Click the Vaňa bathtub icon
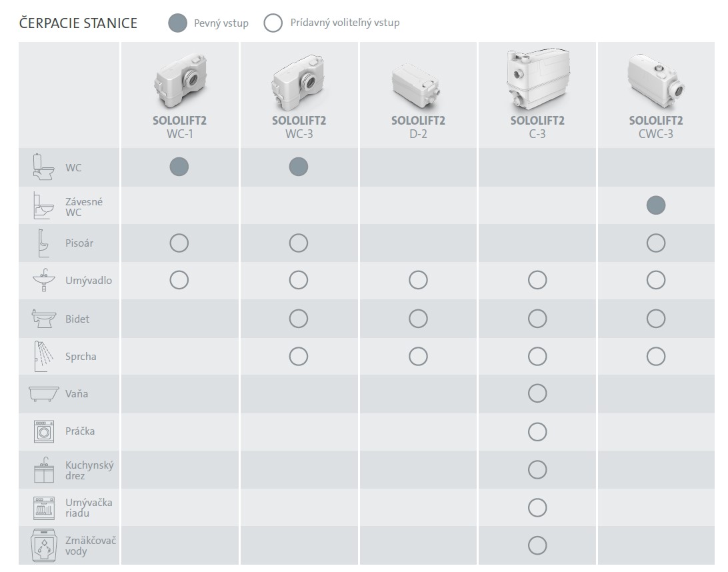Screen dimensions: 728x572 click(x=43, y=394)
